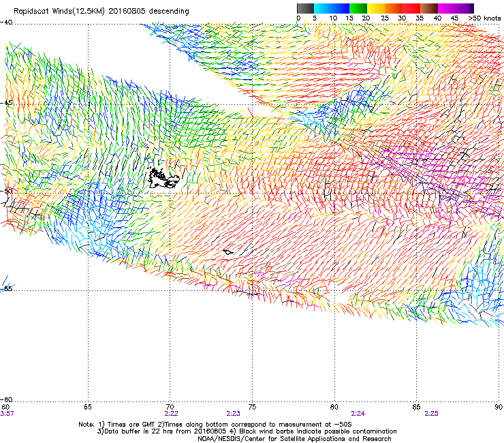Click the NOAA/NESDIS credit line
Image resolution: width=504 pixels, height=443 pixels.
[294, 439]
